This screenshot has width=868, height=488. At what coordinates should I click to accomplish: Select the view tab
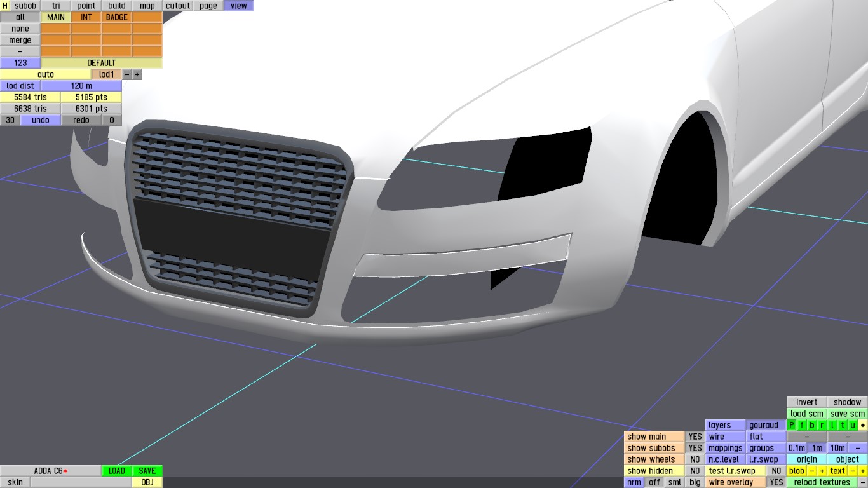[x=239, y=6]
